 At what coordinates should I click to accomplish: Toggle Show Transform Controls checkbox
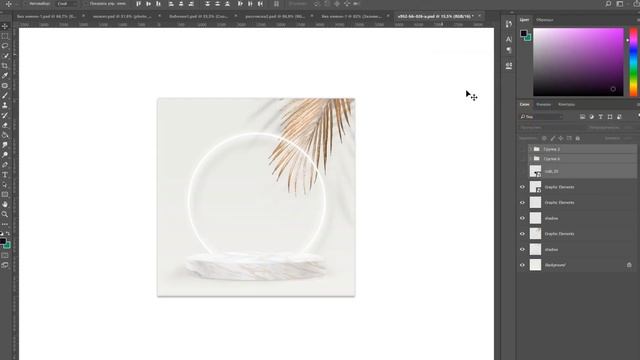coord(86,4)
